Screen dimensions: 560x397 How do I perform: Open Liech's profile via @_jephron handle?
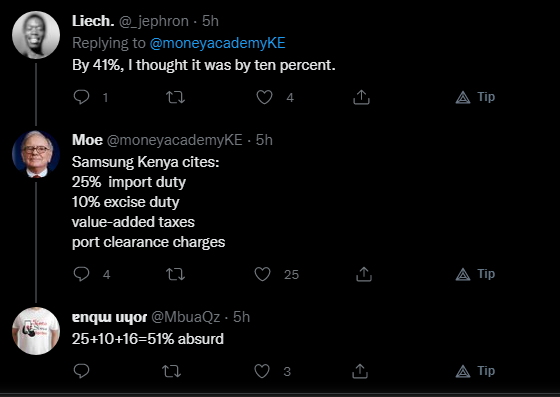click(x=154, y=21)
